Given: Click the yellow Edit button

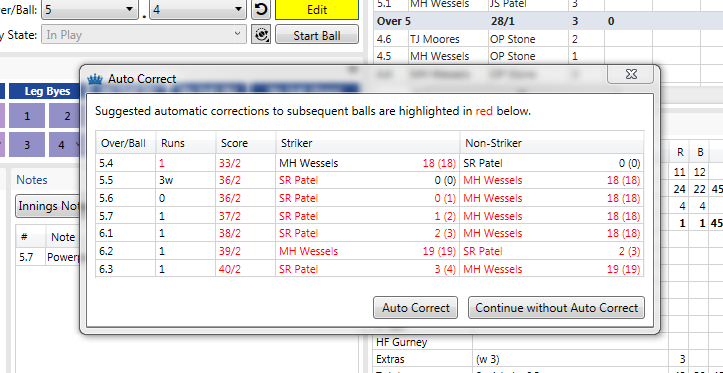Looking at the screenshot, I should [317, 10].
